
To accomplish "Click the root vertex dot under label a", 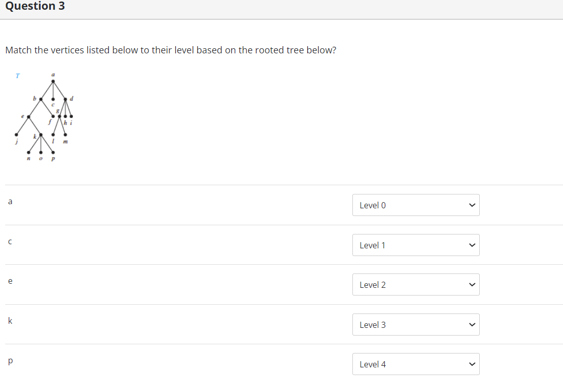I will point(53,81).
